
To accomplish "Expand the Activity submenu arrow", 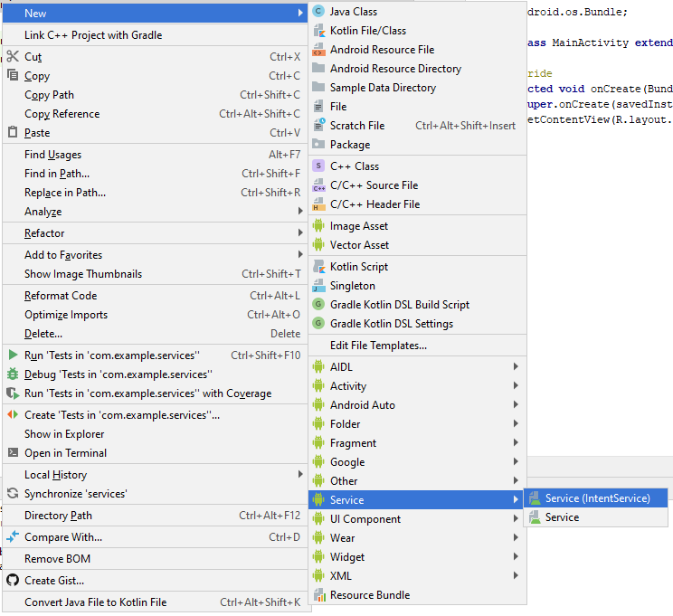I will coord(516,386).
